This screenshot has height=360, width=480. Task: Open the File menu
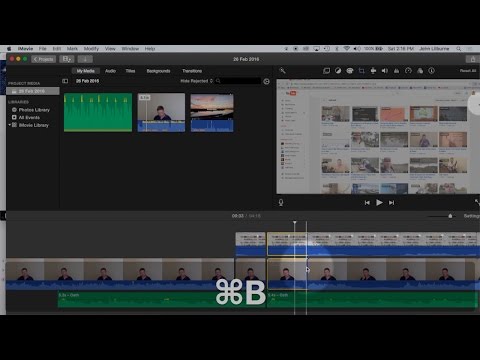[x=43, y=49]
